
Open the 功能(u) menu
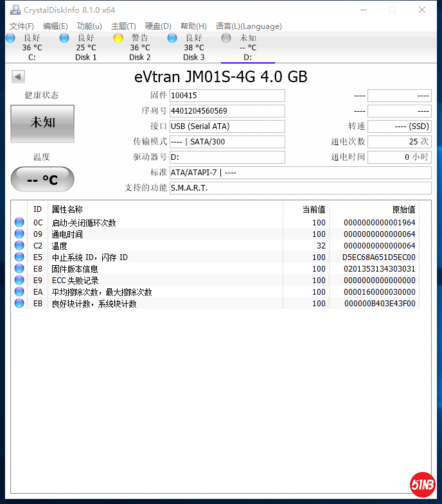pos(89,26)
